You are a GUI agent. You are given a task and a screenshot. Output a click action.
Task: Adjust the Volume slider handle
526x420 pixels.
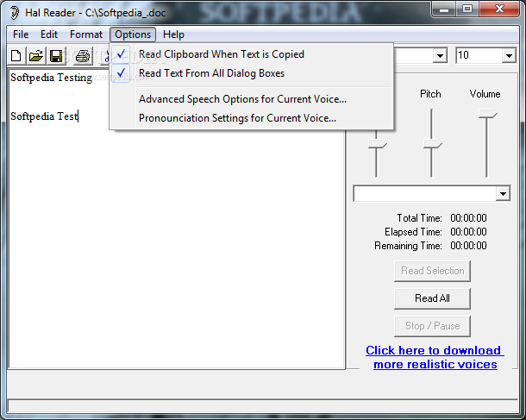click(x=487, y=114)
